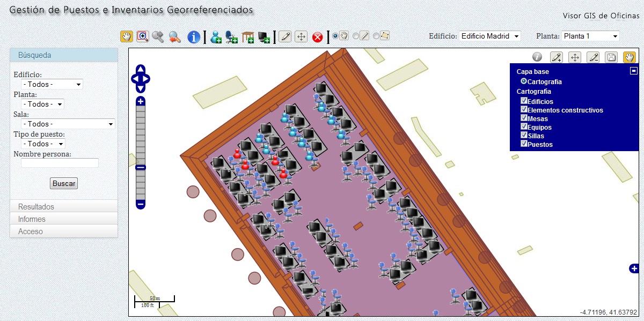Go to next zoom extent (grey arrow magnifier)
Image resolution: width=644 pixels, height=321 pixels.
point(158,36)
